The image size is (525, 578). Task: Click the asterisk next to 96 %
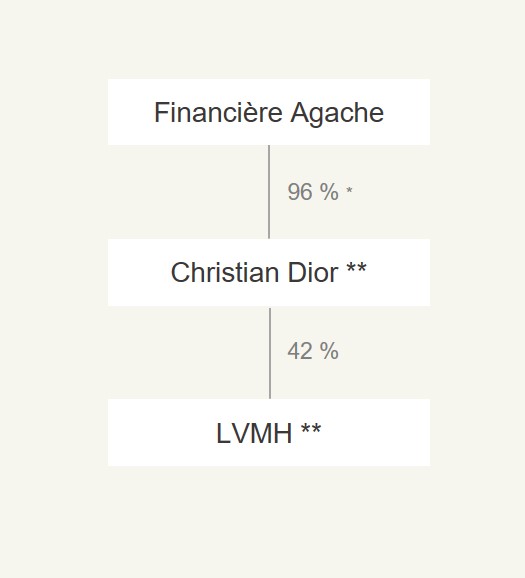pos(349,190)
